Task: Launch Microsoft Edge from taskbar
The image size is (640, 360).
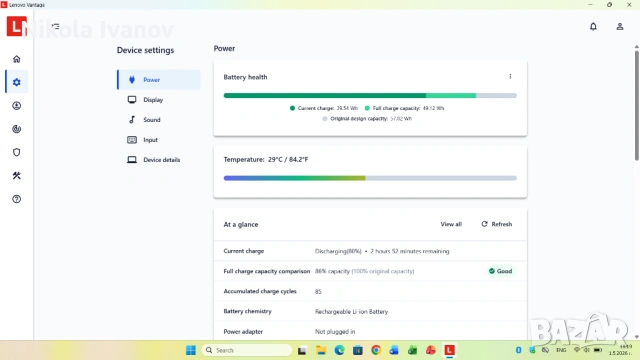Action: [340, 350]
